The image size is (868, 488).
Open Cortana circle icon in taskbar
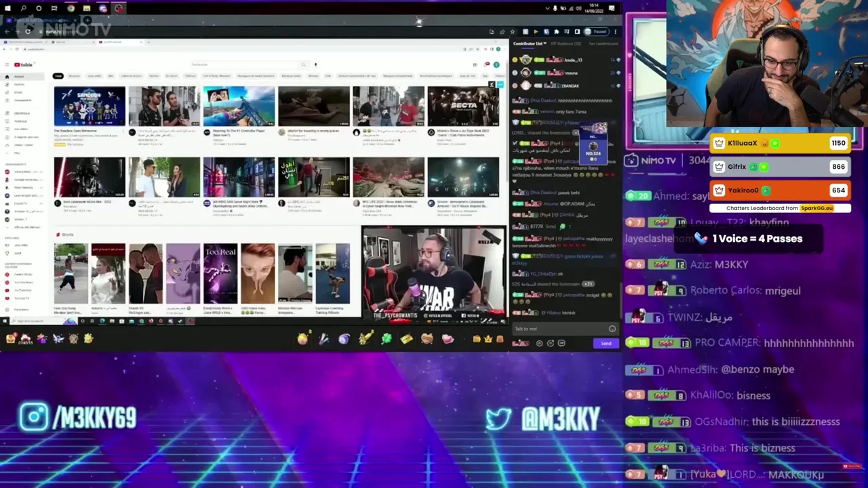(x=39, y=9)
